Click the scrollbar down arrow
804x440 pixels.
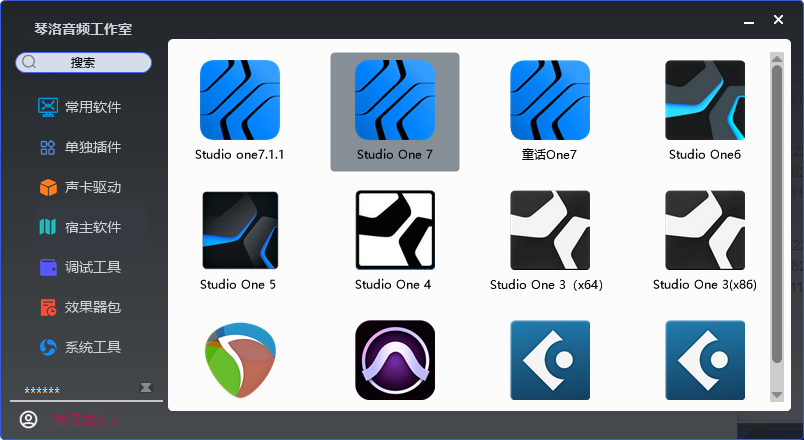pos(777,395)
